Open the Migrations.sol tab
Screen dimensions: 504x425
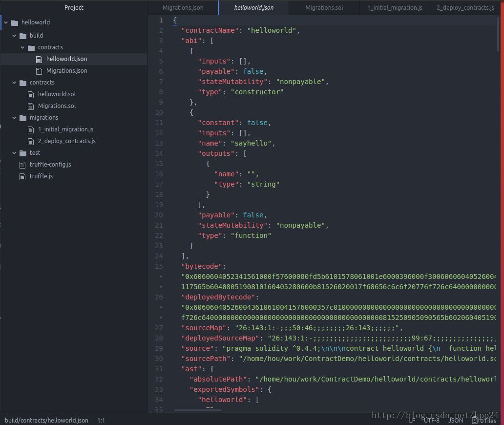[x=324, y=8]
